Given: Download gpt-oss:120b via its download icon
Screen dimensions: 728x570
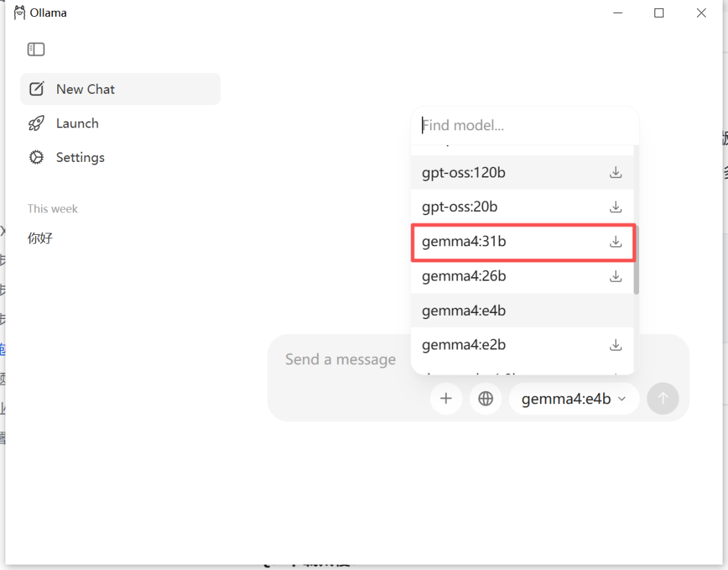Looking at the screenshot, I should pyautogui.click(x=615, y=172).
